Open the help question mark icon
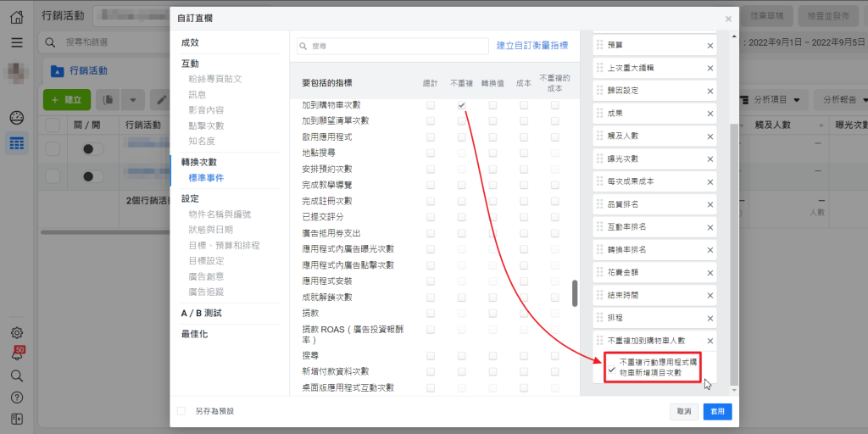The width and height of the screenshot is (868, 434). pyautogui.click(x=17, y=398)
